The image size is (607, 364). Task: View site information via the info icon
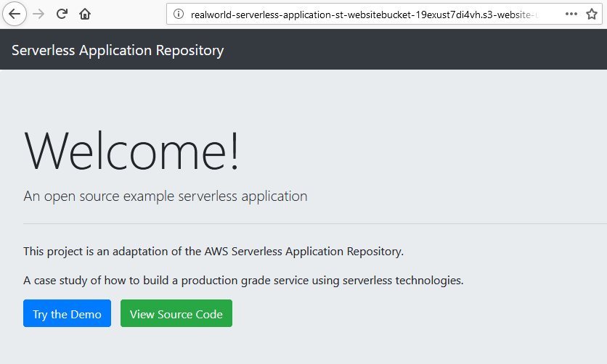(179, 15)
